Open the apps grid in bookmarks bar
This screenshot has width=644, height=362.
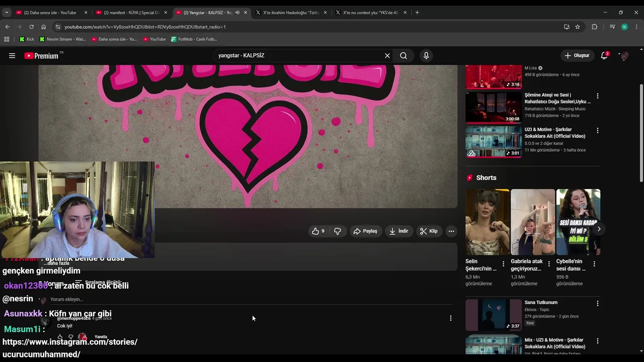tap(7, 39)
